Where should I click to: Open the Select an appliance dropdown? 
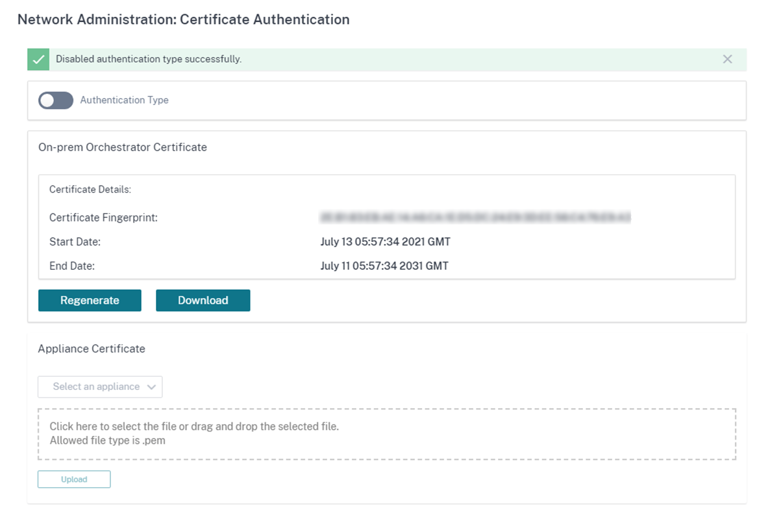tap(100, 387)
